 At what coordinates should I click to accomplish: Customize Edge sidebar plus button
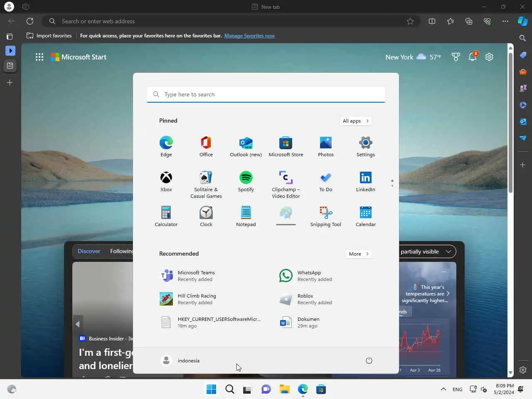pos(523,165)
